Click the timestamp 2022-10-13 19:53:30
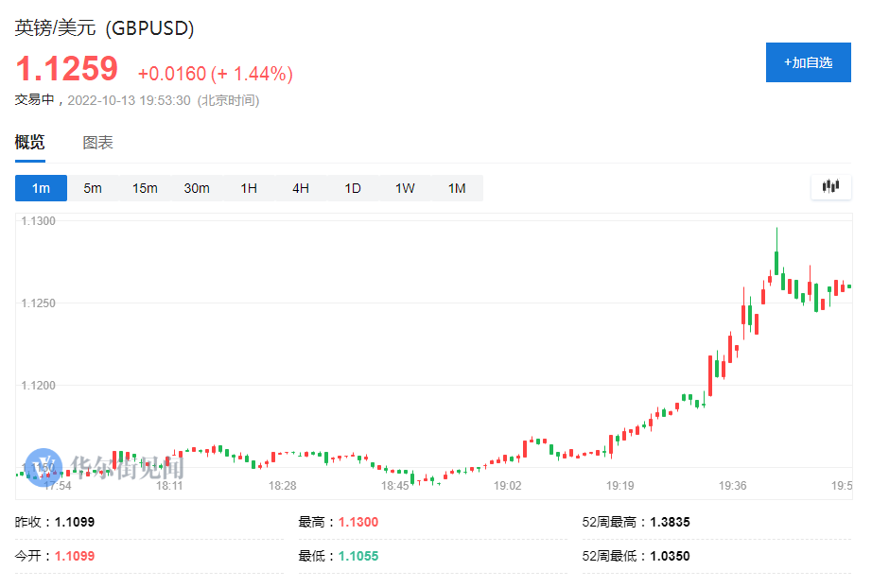 click(x=129, y=100)
